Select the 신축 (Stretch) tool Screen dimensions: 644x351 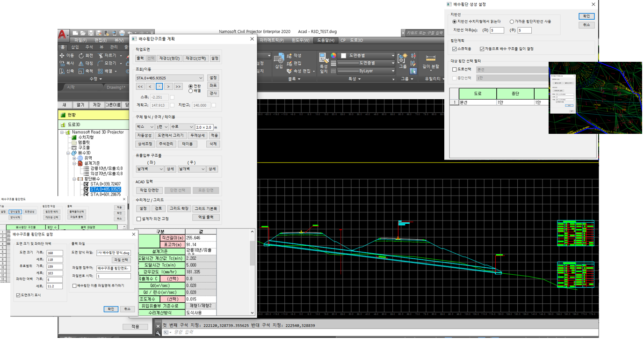(x=67, y=71)
